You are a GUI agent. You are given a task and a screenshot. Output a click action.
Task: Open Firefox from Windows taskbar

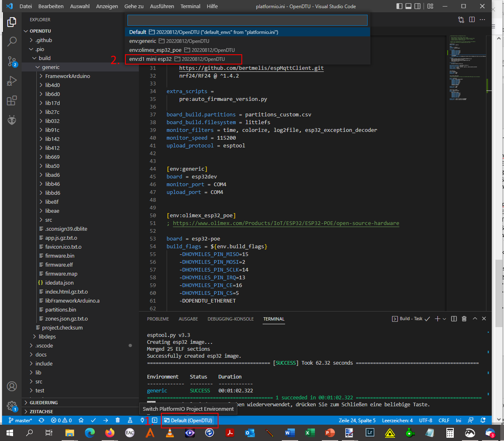110,432
